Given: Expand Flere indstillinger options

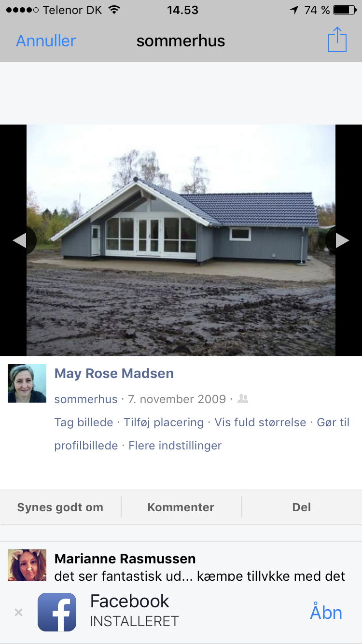Looking at the screenshot, I should click(175, 446).
